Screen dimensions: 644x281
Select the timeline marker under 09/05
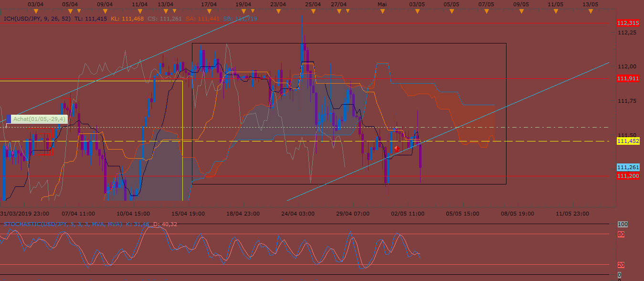coord(521,11)
